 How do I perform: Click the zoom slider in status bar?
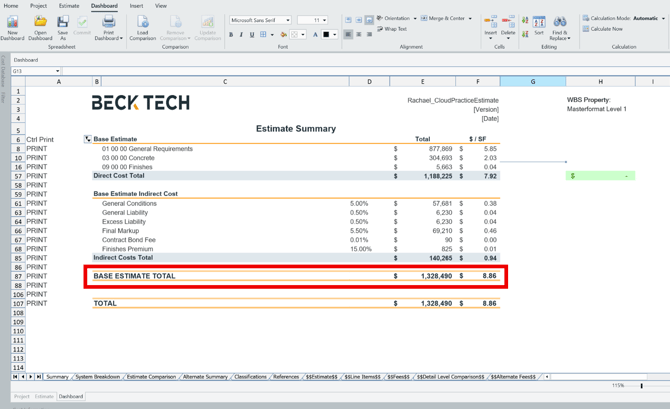(x=642, y=386)
